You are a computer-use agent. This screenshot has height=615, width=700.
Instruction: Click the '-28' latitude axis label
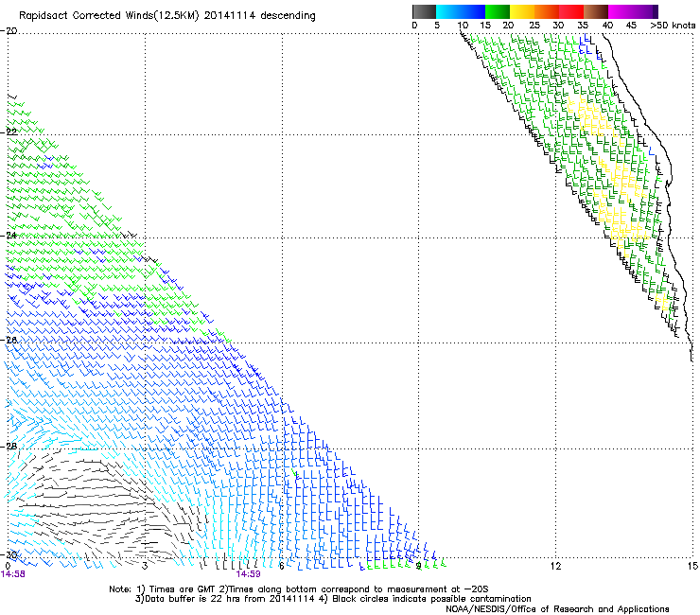(x=9, y=446)
